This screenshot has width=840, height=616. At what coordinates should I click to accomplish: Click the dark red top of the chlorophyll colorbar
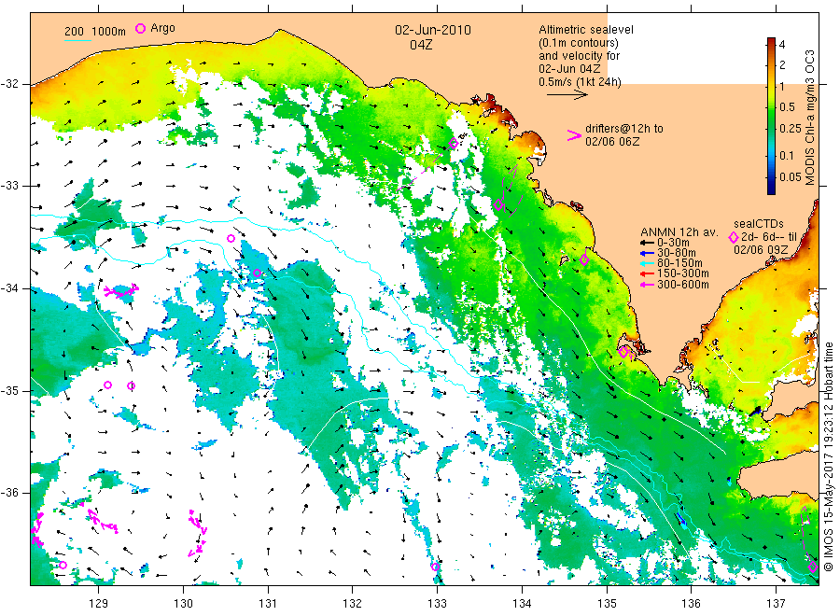tap(771, 42)
